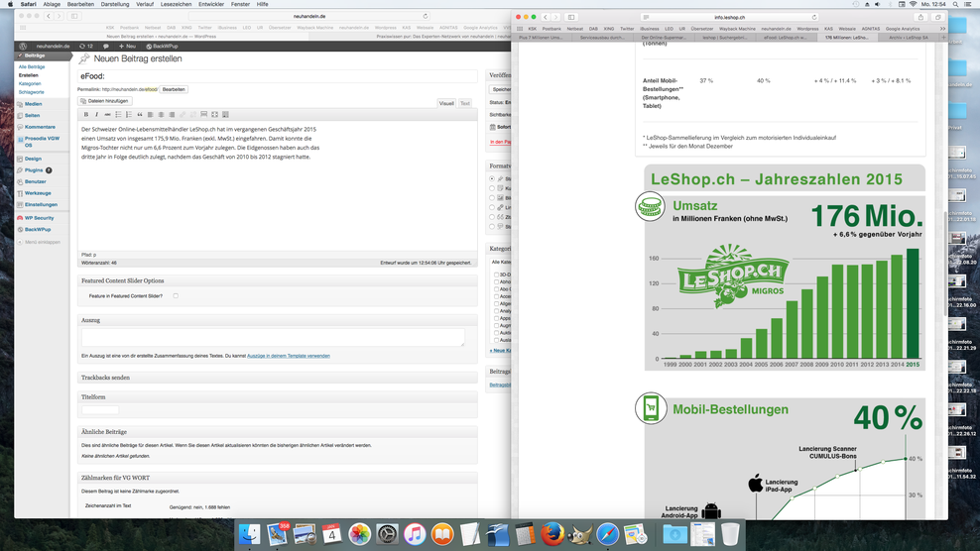Click into the Auszug excerpt text area
This screenshot has width=980, height=551.
coord(273,337)
